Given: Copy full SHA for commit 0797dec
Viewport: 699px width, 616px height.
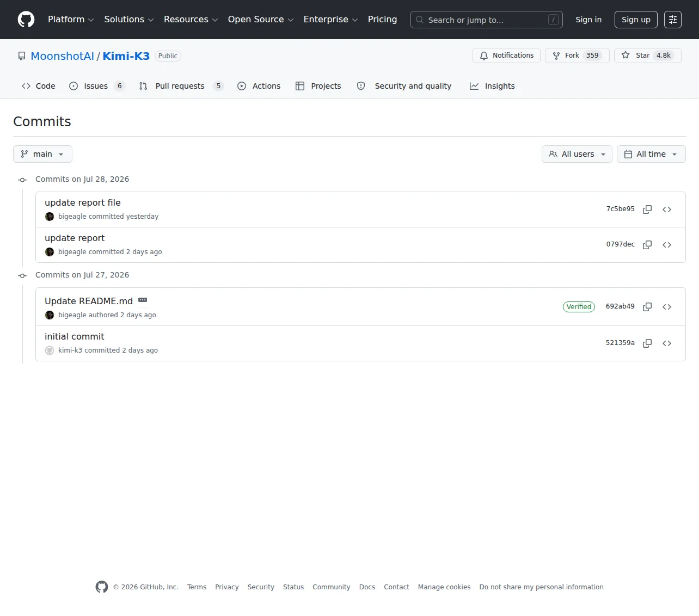Looking at the screenshot, I should [647, 245].
